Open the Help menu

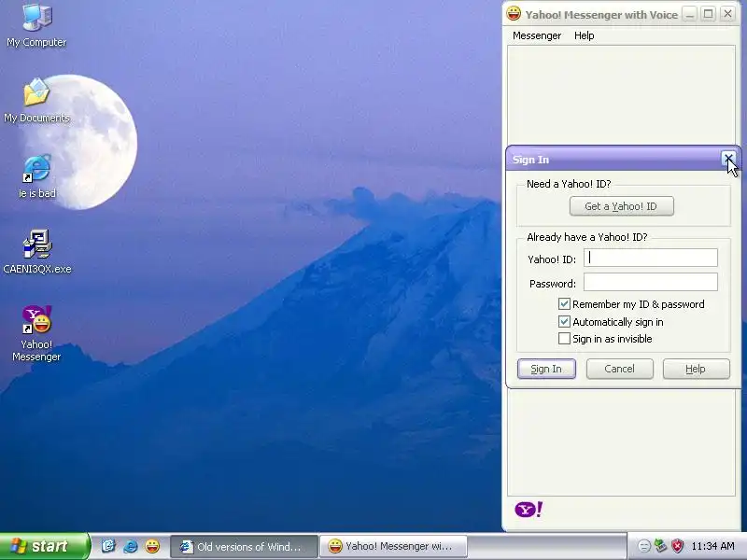pos(585,35)
